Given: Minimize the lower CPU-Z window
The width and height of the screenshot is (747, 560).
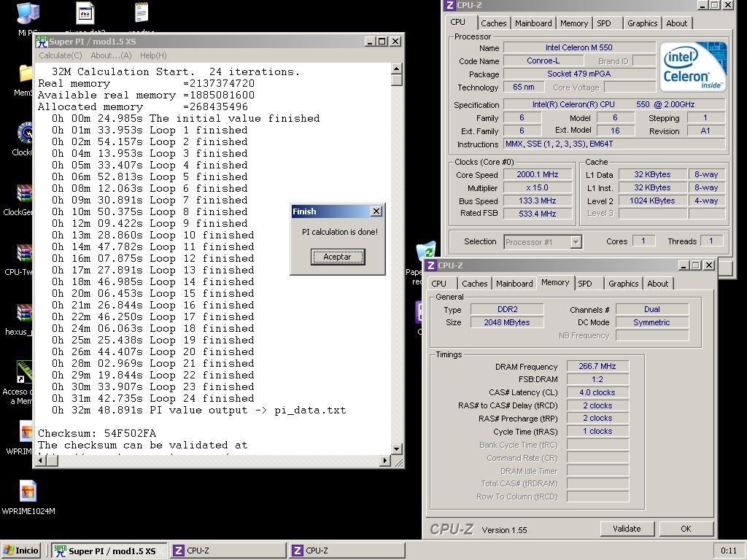Looking at the screenshot, I should 684,265.
